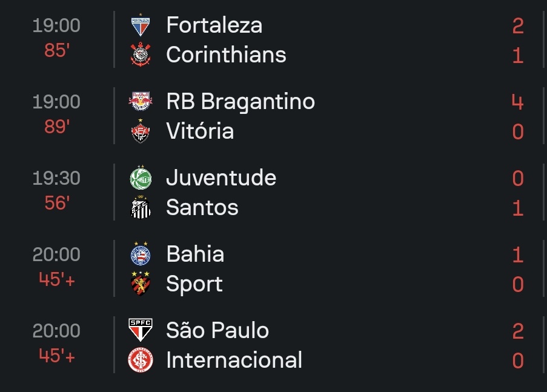The image size is (547, 392).
Task: Open the Corinthians team name link
Action: click(226, 55)
